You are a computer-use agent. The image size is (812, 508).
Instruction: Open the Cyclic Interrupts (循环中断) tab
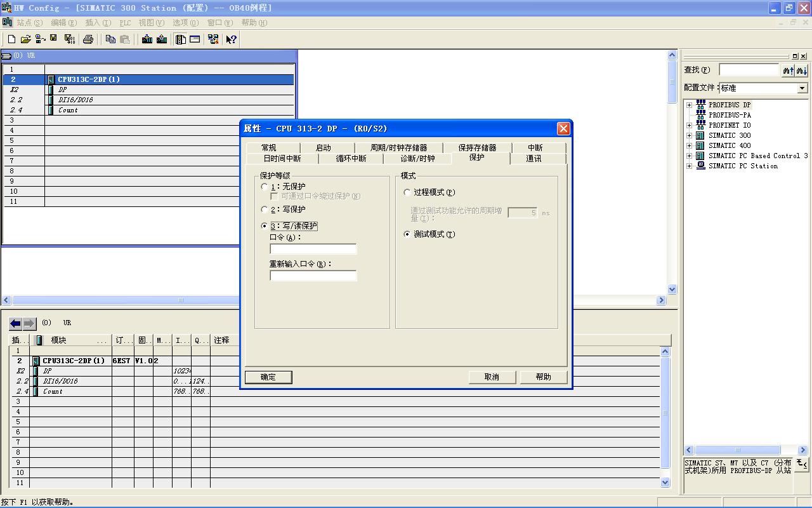pos(351,159)
